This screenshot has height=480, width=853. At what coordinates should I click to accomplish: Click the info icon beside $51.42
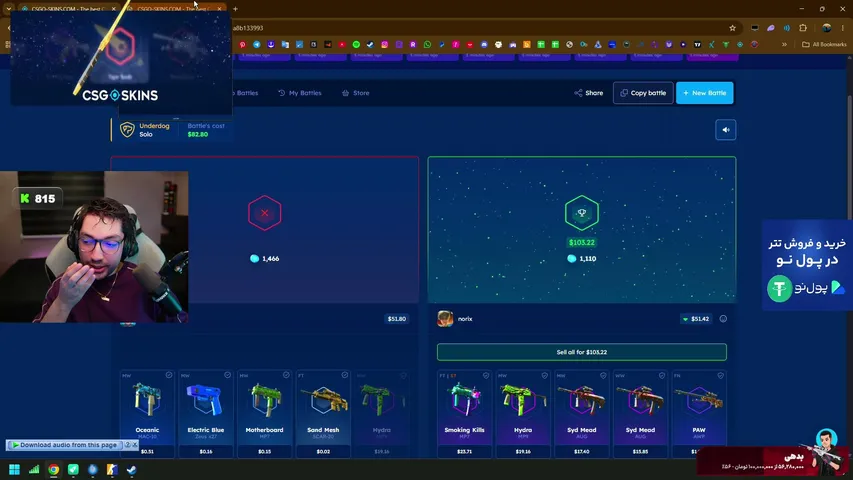[723, 319]
